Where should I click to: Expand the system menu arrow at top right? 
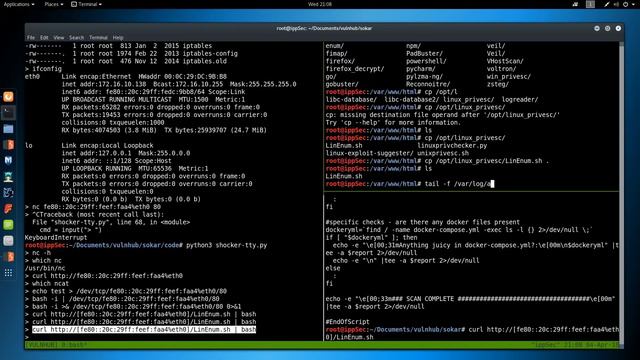pyautogui.click(x=633, y=4)
